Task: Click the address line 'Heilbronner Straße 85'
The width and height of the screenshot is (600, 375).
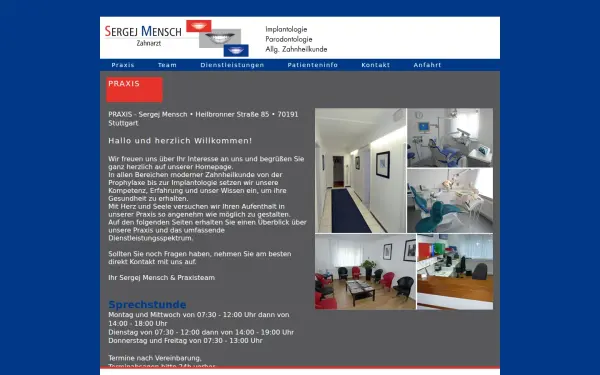Action: (232, 114)
